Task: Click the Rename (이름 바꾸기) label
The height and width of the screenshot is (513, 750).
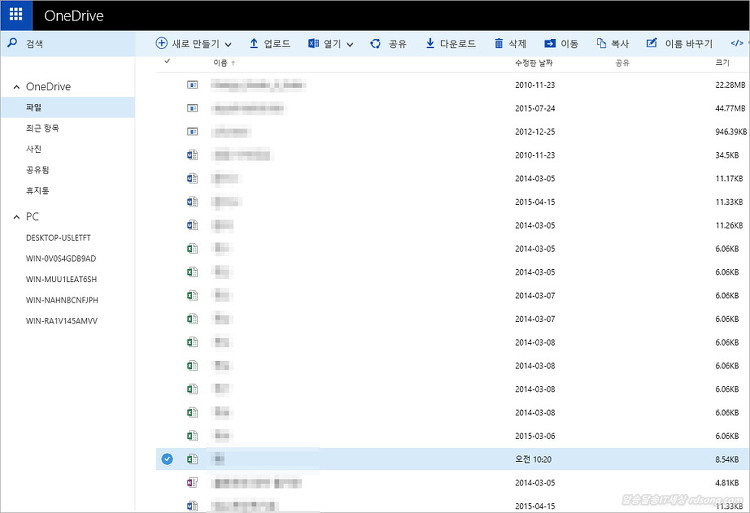Action: tap(689, 44)
